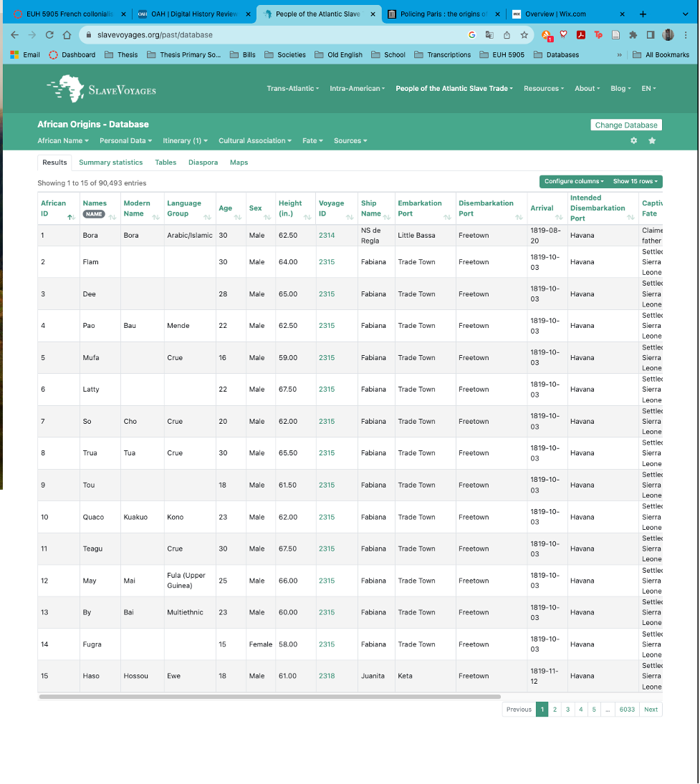Switch to the EUH 5905 French colonialism browser tab
Screen dimensions: 700x784
pos(69,14)
